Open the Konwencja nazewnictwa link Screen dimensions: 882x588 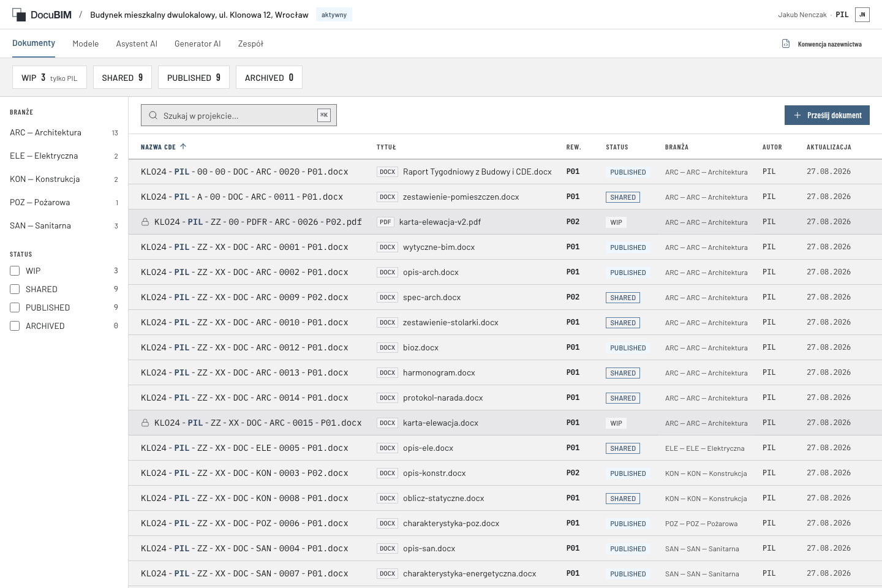point(822,43)
